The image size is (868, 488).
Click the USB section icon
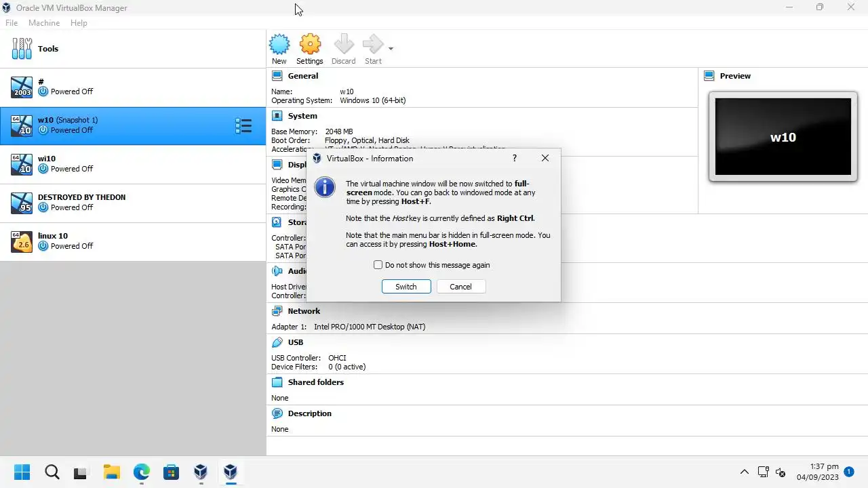coord(277,342)
